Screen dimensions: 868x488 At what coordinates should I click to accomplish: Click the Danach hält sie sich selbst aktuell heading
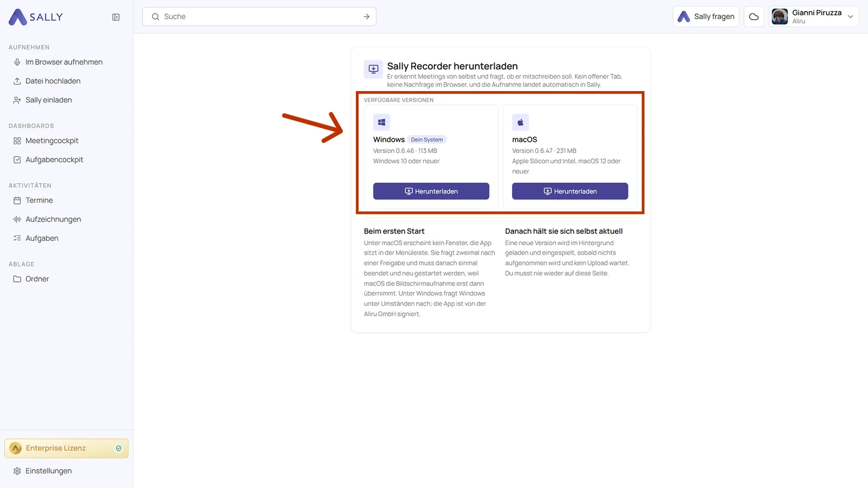pyautogui.click(x=564, y=232)
